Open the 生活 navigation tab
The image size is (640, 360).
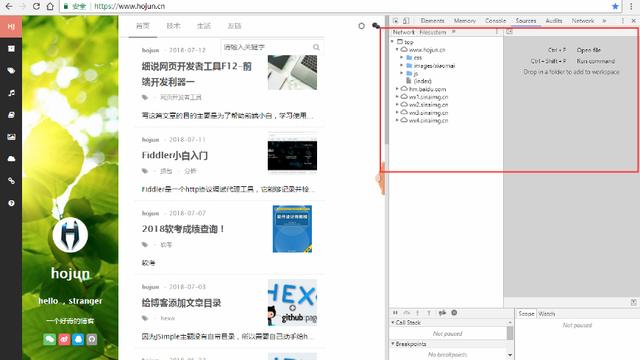(x=204, y=26)
